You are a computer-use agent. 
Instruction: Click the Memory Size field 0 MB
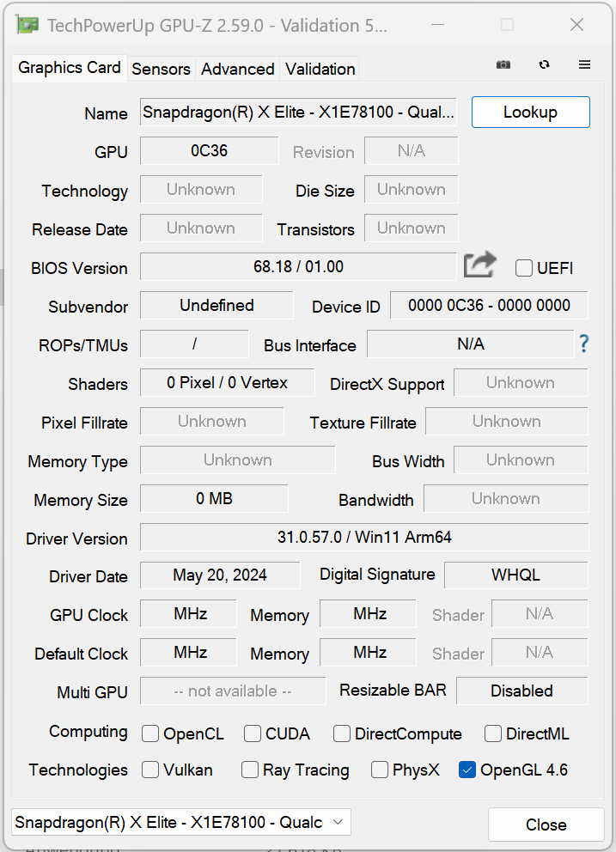(214, 498)
